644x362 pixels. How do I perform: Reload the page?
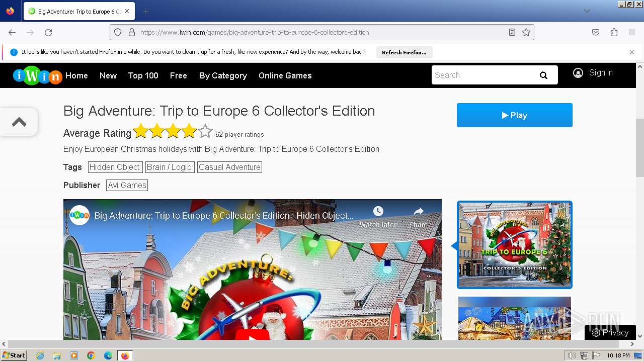(48, 32)
